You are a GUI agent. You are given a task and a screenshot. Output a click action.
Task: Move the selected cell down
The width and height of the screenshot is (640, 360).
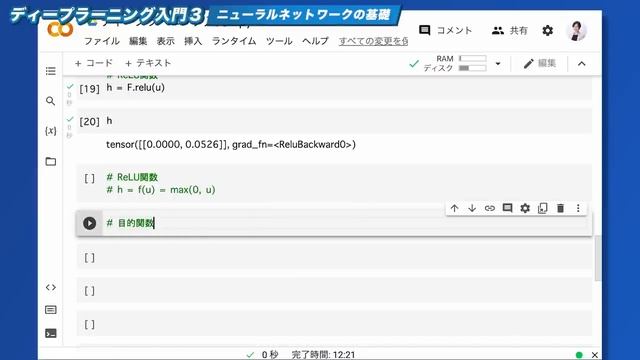(472, 208)
